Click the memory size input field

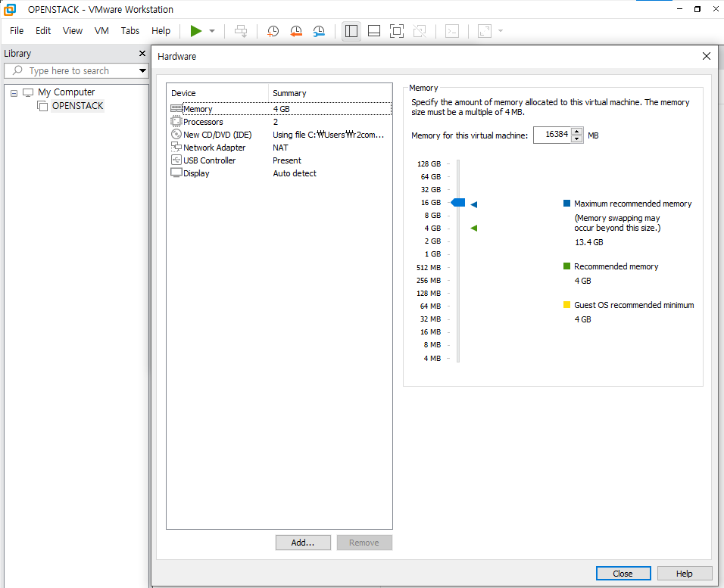click(552, 135)
